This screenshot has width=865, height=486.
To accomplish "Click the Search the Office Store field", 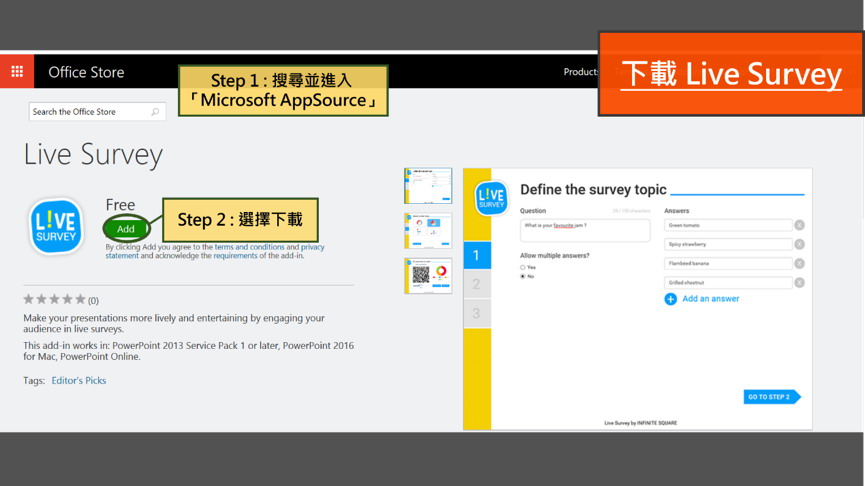I will (97, 112).
